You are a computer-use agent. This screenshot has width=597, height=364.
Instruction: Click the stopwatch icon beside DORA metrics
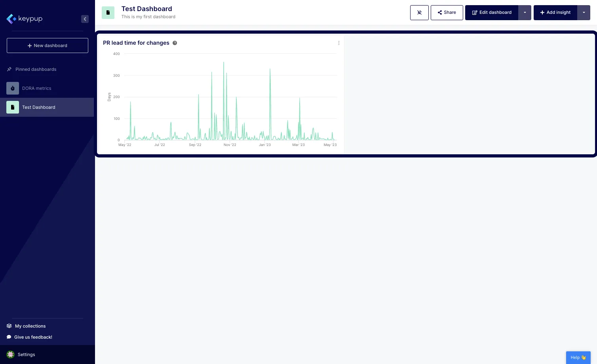coord(13,88)
